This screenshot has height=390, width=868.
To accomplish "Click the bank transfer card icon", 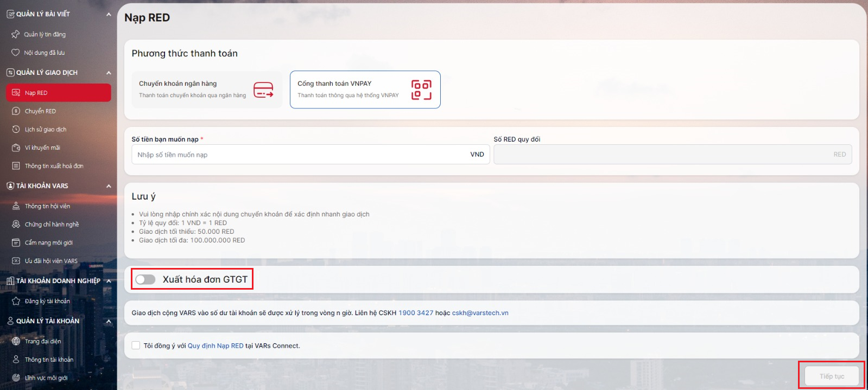I will [263, 89].
